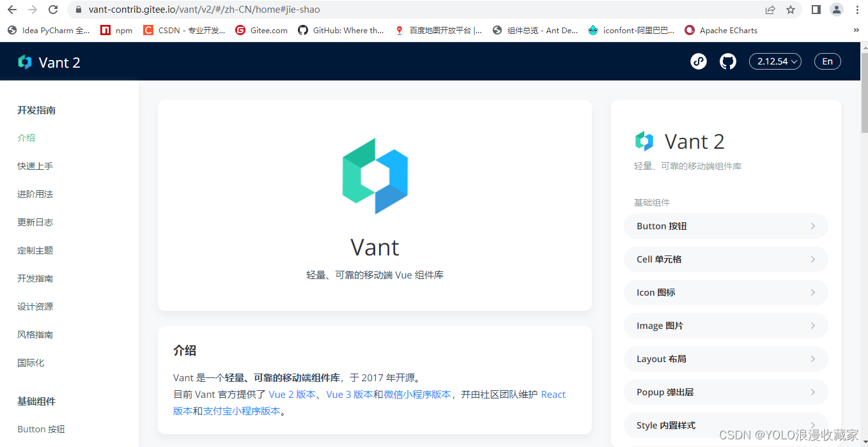Click the 轻量、可靠的移动端 Vue 组件库 subtitle
The width and height of the screenshot is (868, 447).
375,275
